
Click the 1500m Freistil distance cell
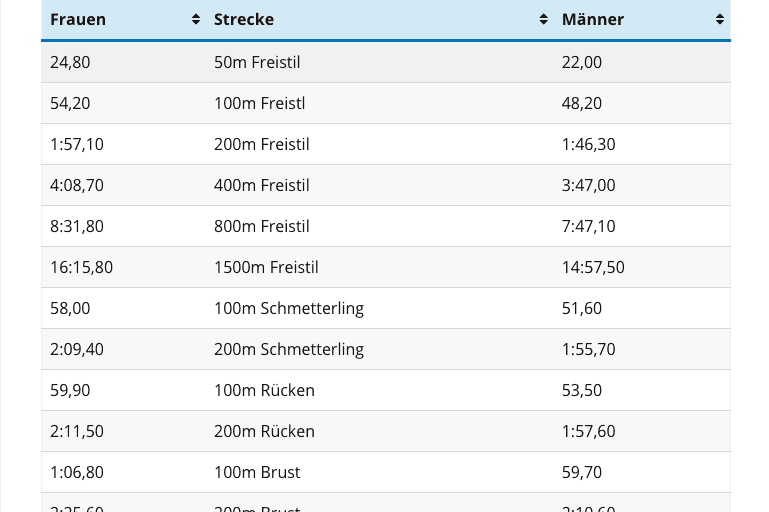(x=266, y=267)
